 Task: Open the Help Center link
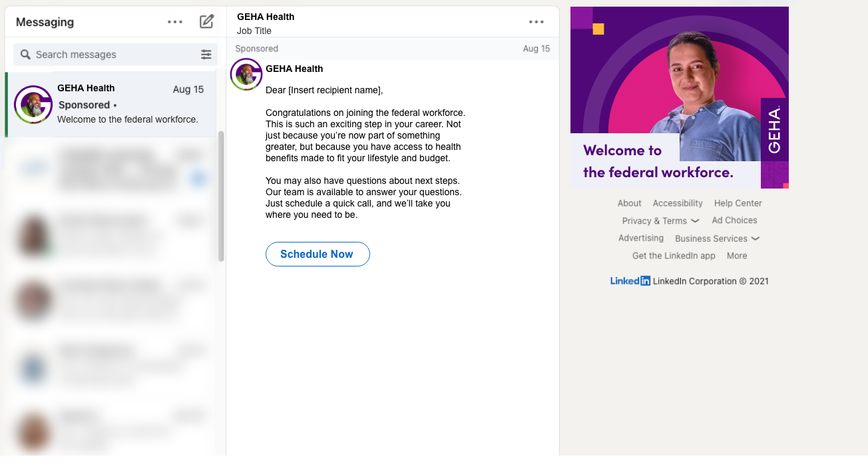[x=738, y=203]
